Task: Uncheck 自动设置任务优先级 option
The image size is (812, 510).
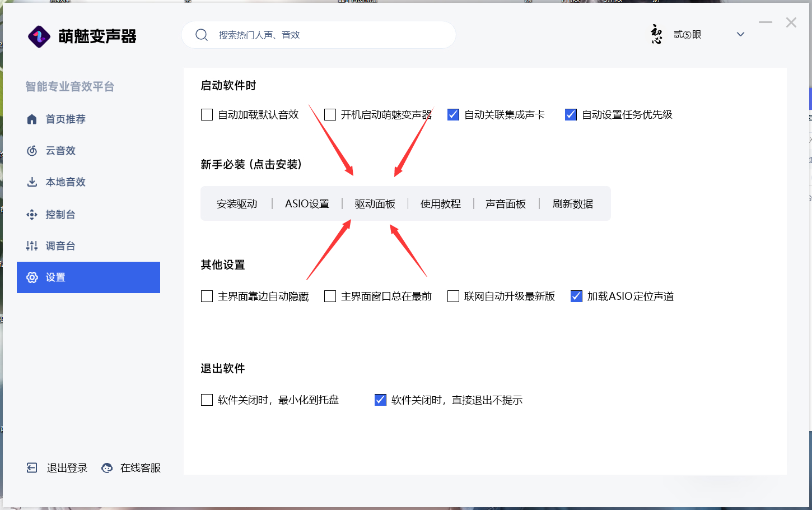Action: pos(571,115)
